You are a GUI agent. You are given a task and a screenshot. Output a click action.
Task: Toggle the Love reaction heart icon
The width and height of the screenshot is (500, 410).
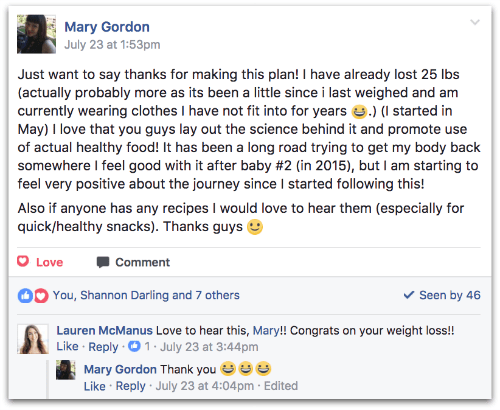[x=23, y=261]
